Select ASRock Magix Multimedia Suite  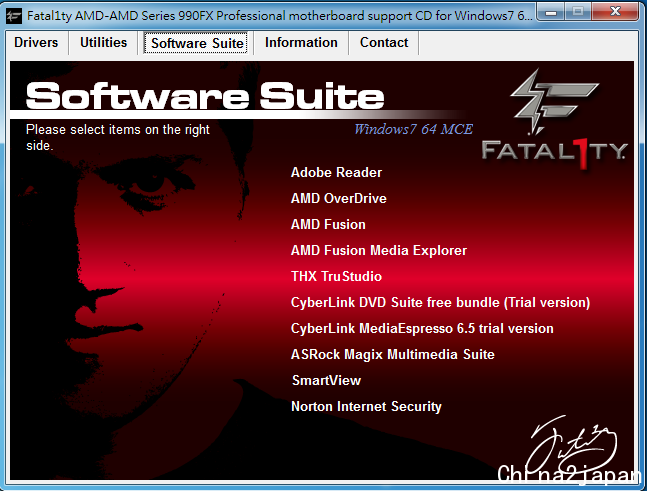(x=392, y=354)
